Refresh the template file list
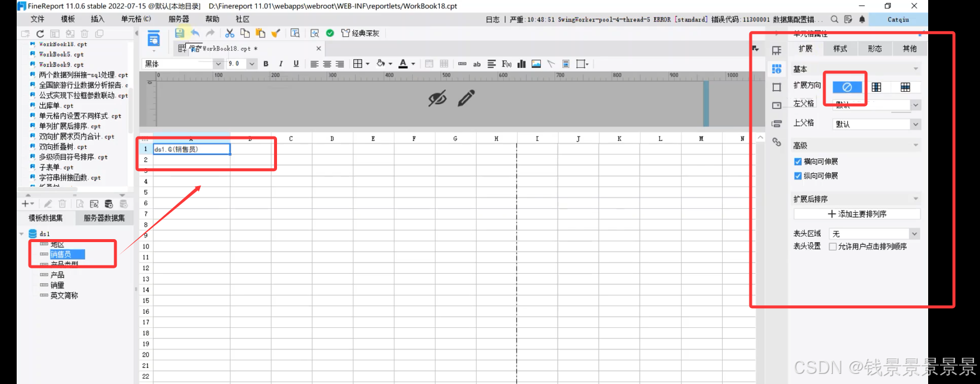This screenshot has width=980, height=384. click(40, 34)
